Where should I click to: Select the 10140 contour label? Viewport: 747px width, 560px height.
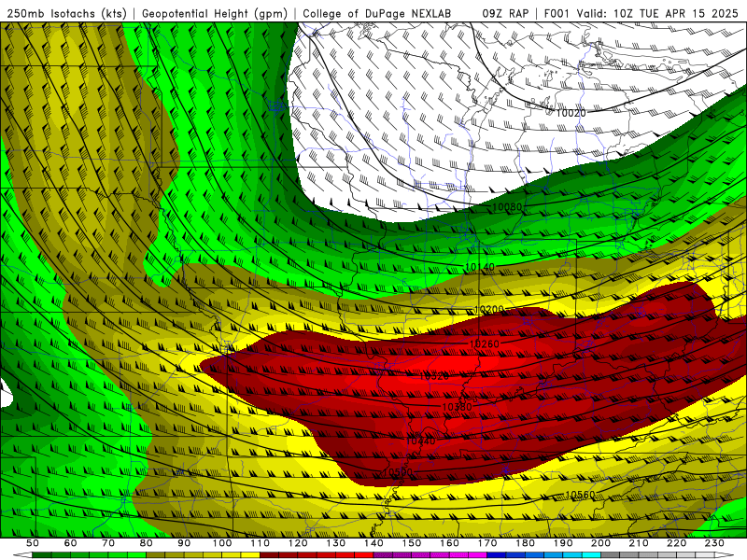(480, 267)
